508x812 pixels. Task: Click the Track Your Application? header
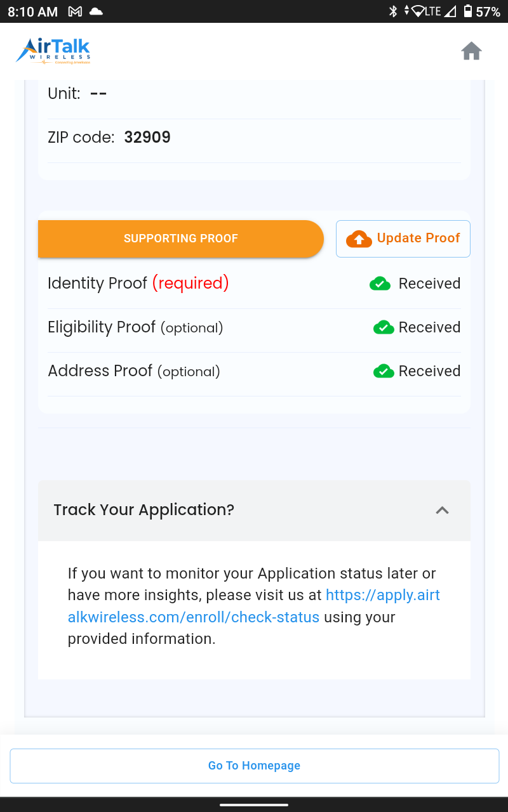point(254,510)
